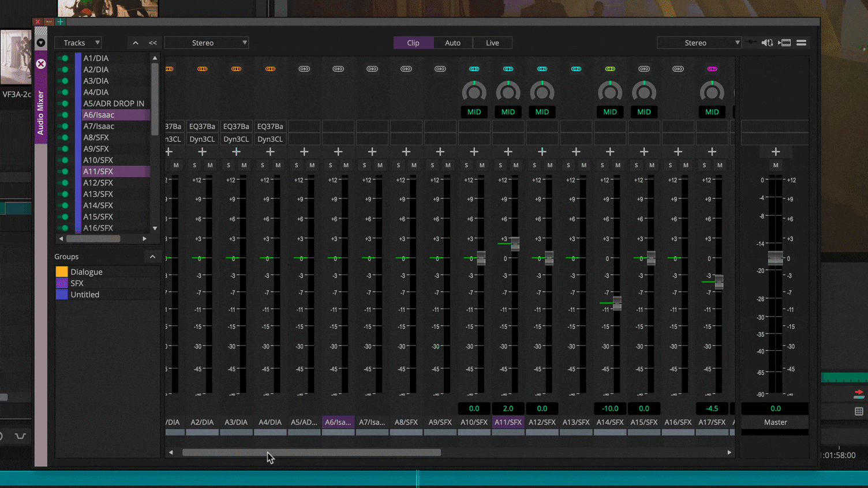
Task: Switch to Live mode tab
Action: [492, 43]
